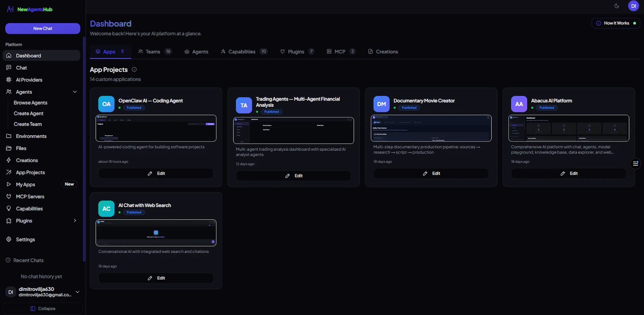Start a New Chat
Viewport: 644px width, 315px height.
43,29
